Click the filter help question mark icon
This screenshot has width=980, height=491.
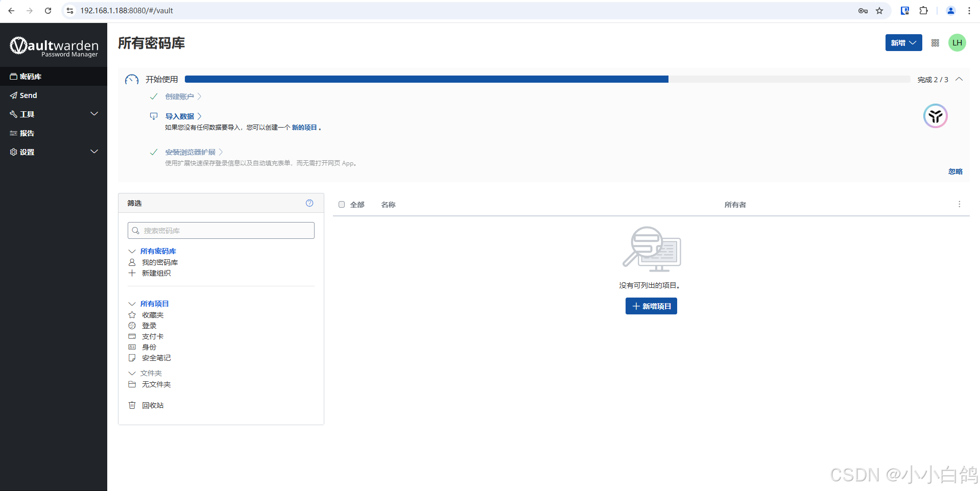pyautogui.click(x=309, y=203)
